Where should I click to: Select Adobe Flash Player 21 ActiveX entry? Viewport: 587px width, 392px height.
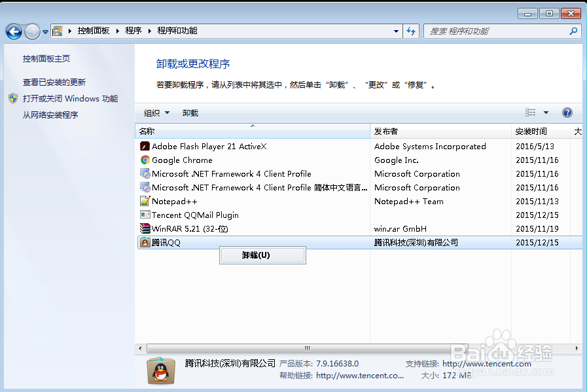(209, 146)
